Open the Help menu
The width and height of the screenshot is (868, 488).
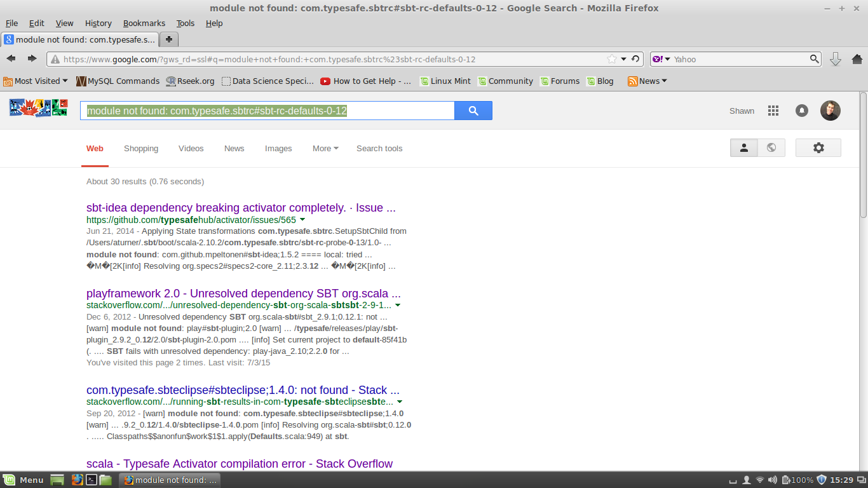pos(214,23)
